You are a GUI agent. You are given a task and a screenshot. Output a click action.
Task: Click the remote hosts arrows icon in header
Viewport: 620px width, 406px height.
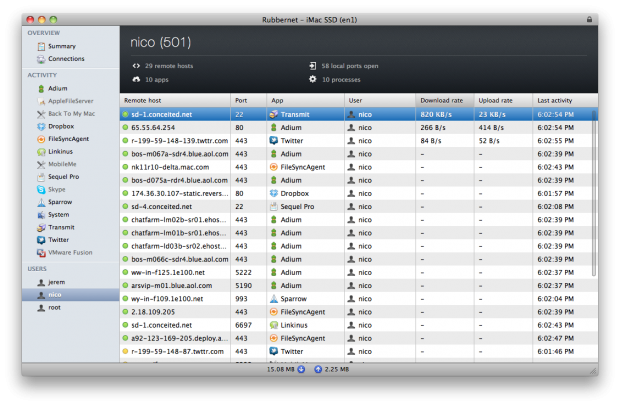tap(136, 66)
